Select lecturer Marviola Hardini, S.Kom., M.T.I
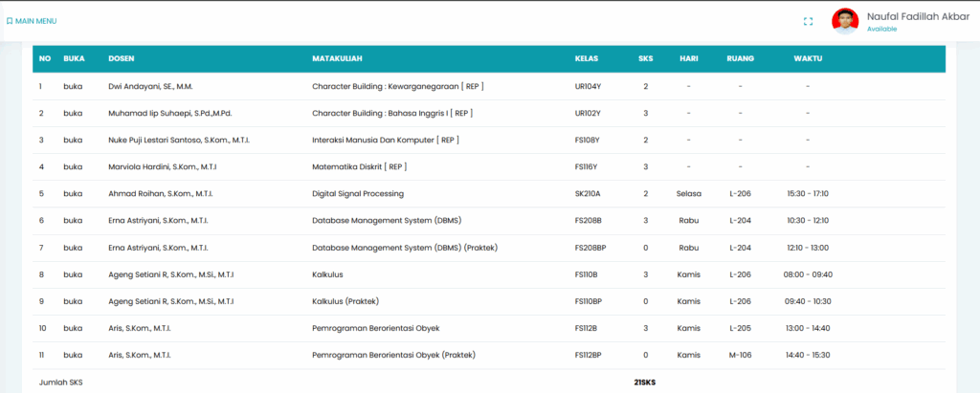 click(x=163, y=166)
